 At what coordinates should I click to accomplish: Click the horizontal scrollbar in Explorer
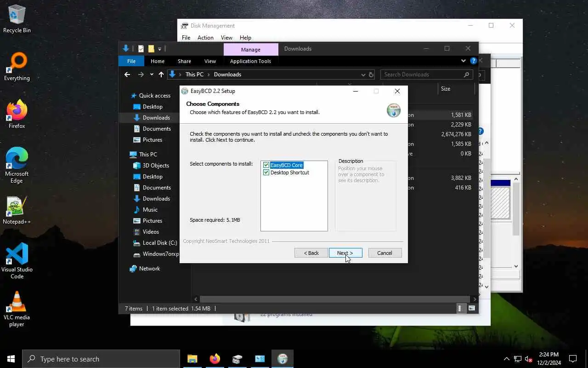[x=335, y=299]
